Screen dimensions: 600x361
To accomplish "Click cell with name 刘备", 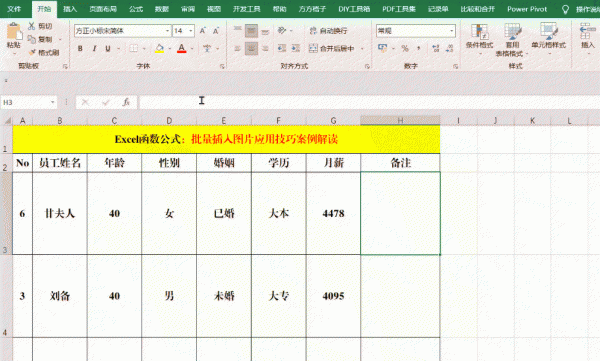I will [60, 296].
